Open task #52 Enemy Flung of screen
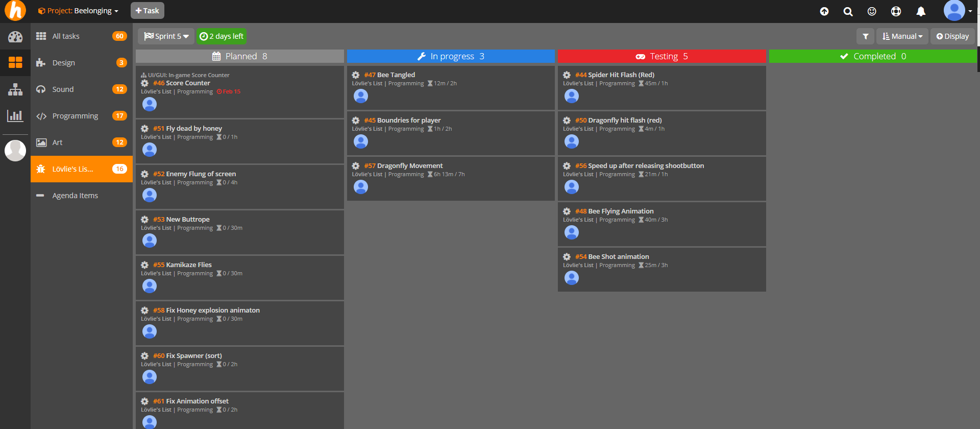This screenshot has width=980, height=429. 194,174
